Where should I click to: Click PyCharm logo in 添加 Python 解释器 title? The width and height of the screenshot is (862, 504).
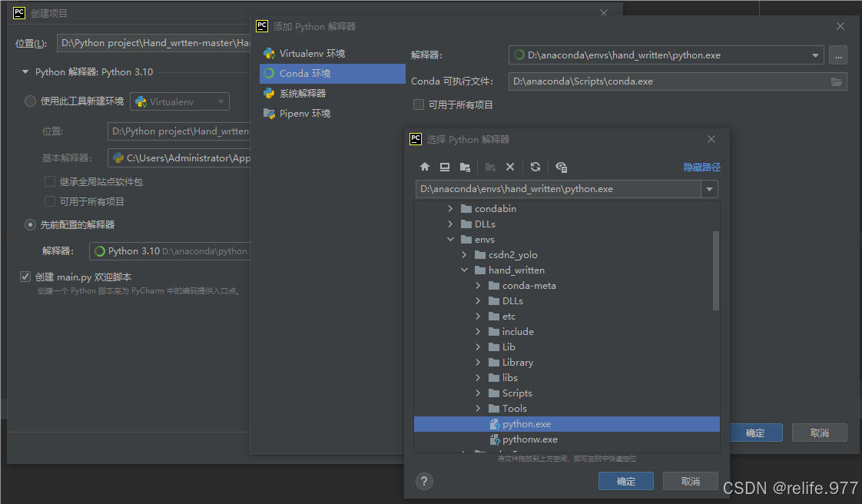pos(262,26)
